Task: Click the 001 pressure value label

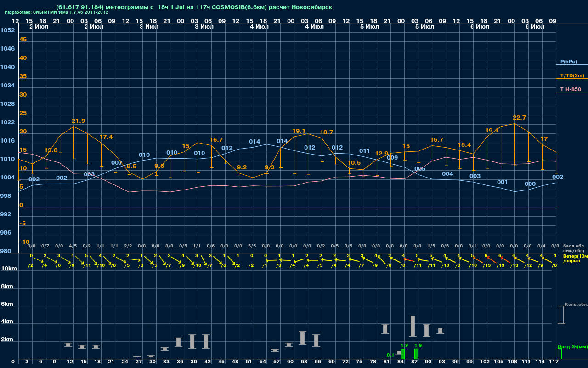Action: click(503, 182)
